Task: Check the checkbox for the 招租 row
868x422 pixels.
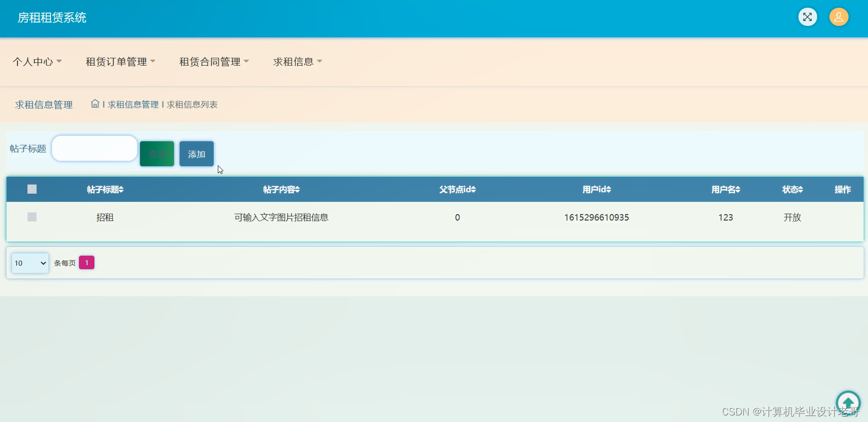Action: [x=32, y=217]
